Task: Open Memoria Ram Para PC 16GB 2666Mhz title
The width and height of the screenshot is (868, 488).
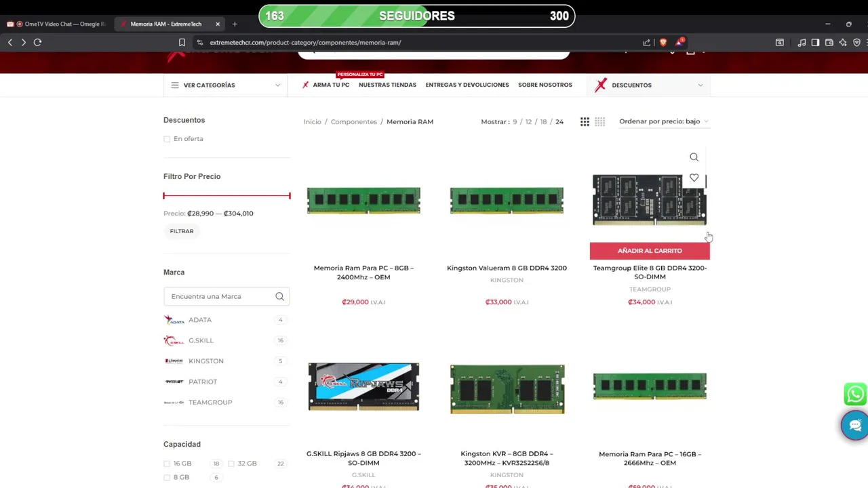Action: pos(650,458)
